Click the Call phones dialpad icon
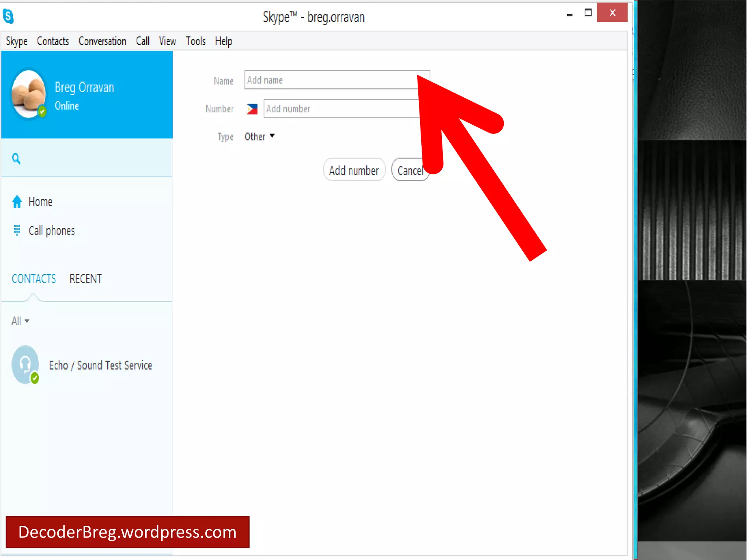 point(17,230)
